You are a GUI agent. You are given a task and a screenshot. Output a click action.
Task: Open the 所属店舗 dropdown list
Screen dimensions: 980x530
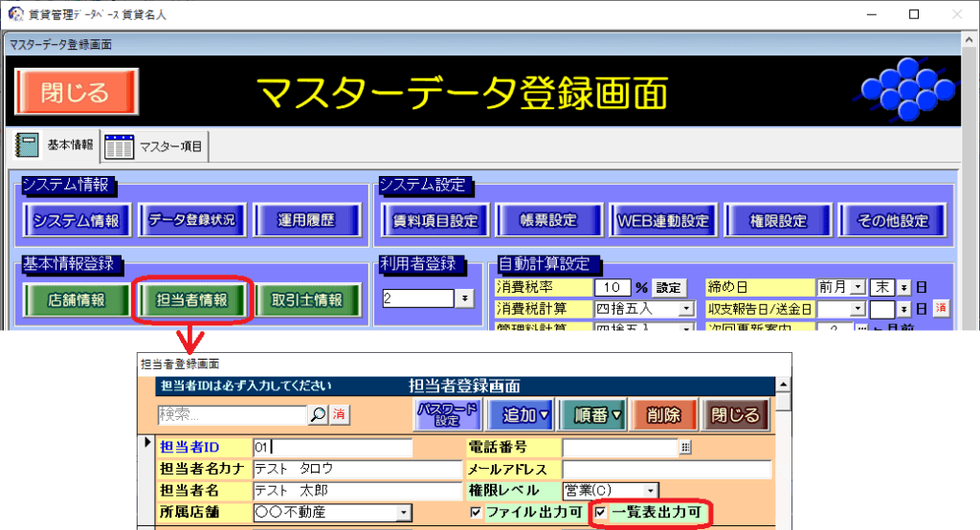(x=403, y=514)
